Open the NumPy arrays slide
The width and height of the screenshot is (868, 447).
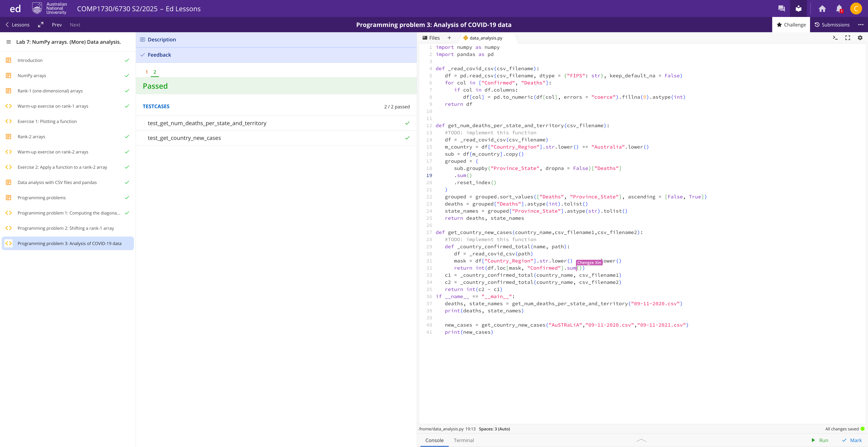point(68,75)
